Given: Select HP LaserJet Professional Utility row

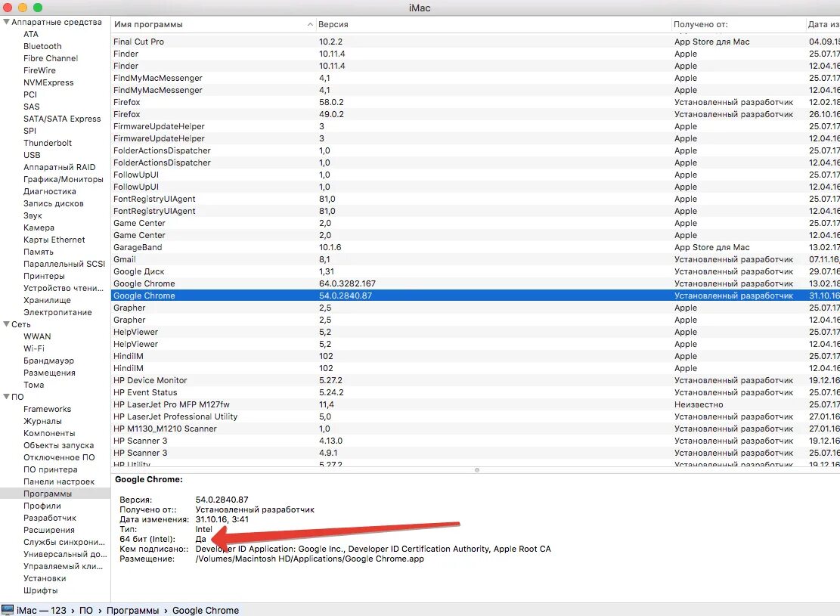Looking at the screenshot, I should tap(475, 416).
